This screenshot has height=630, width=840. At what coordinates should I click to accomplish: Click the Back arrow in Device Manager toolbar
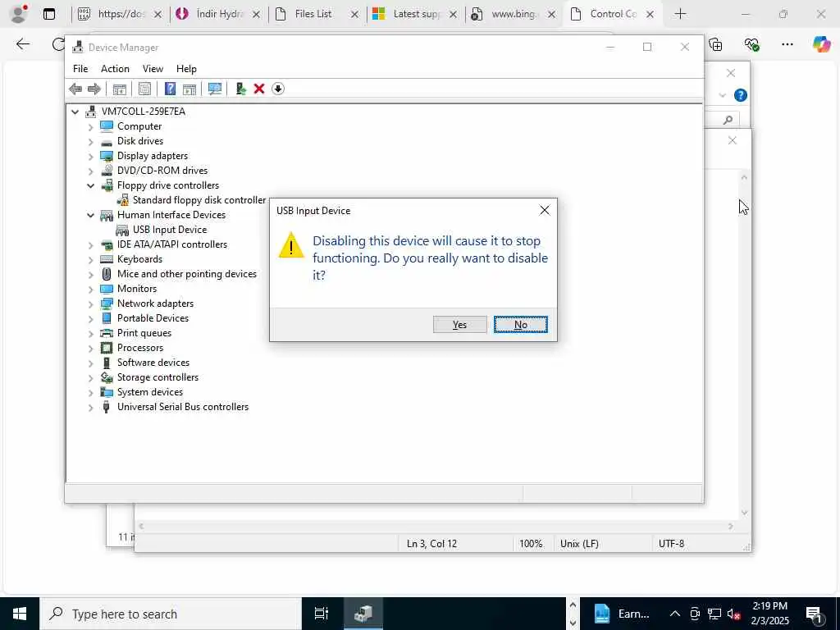click(75, 89)
